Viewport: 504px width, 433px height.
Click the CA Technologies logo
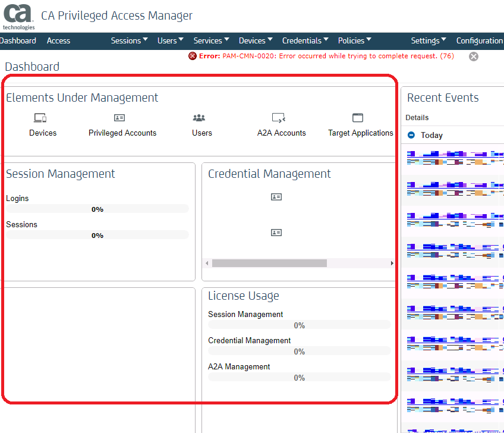(18, 16)
